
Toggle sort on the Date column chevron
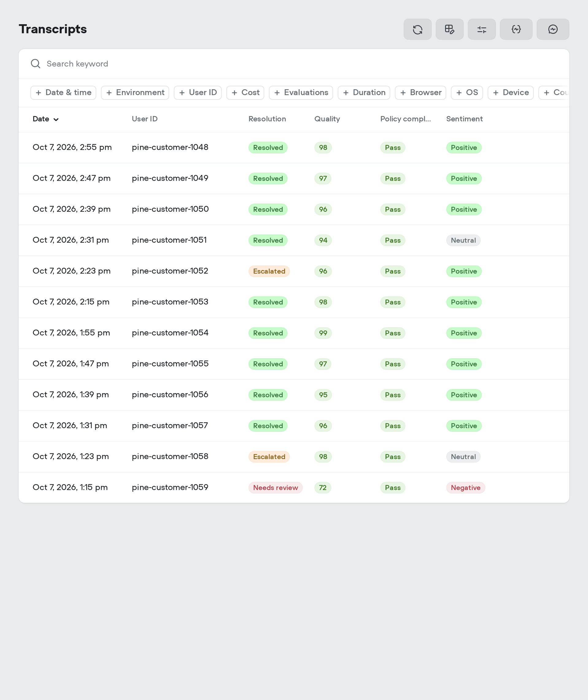tap(56, 119)
